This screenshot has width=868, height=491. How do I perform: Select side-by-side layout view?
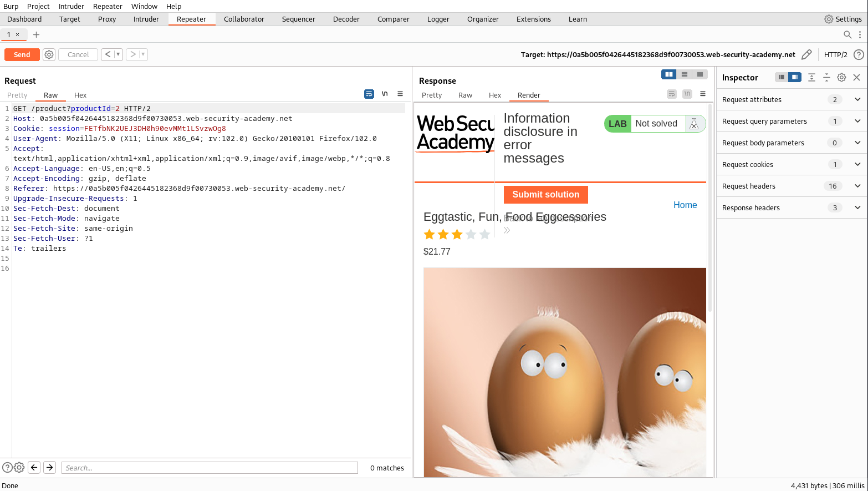(669, 74)
